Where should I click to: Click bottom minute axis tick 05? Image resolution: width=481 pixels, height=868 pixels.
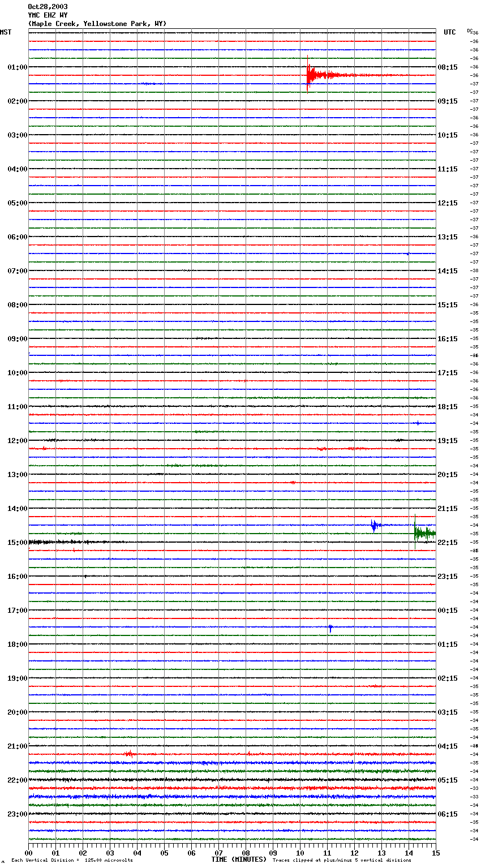(x=165, y=853)
